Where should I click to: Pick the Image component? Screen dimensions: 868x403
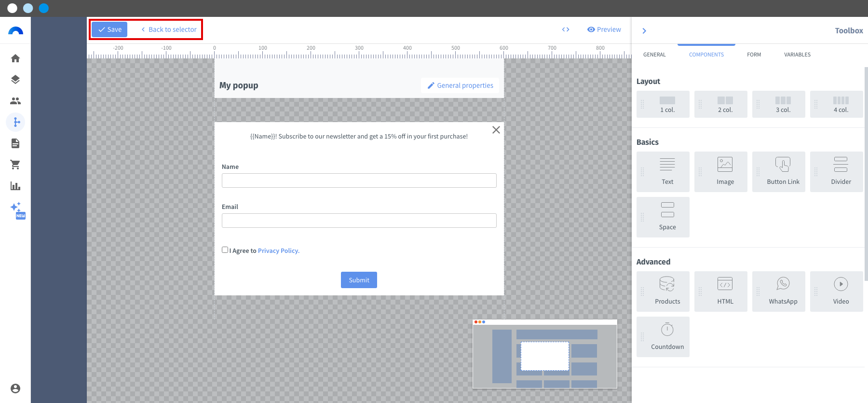click(x=721, y=172)
